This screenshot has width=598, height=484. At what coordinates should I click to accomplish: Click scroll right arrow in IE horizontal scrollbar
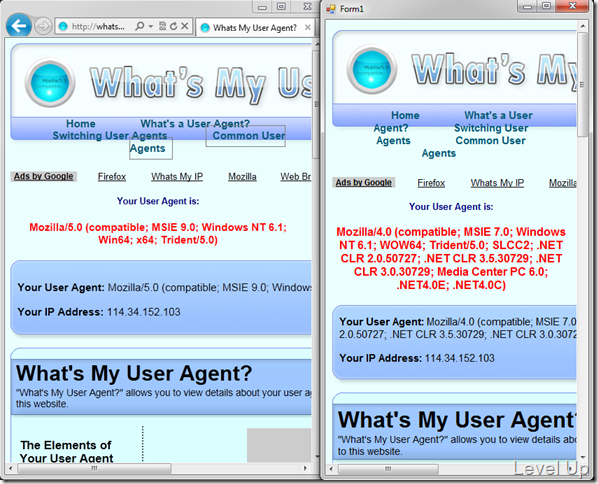(305, 468)
